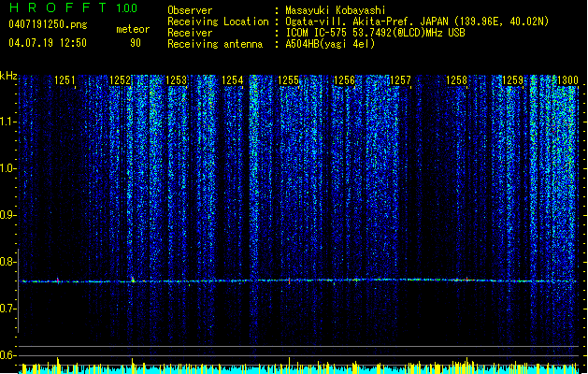
Task: Click the kHz axis unit label
Action: click(8, 76)
